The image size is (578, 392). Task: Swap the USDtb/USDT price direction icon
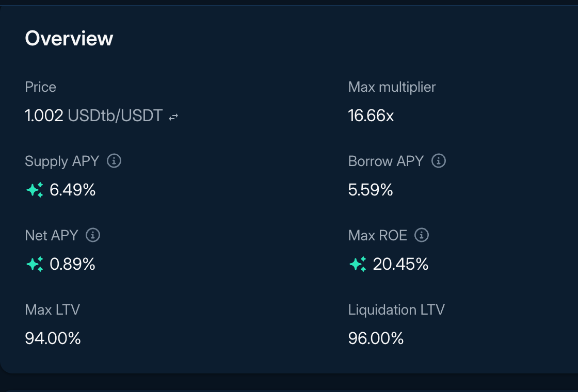pyautogui.click(x=173, y=117)
